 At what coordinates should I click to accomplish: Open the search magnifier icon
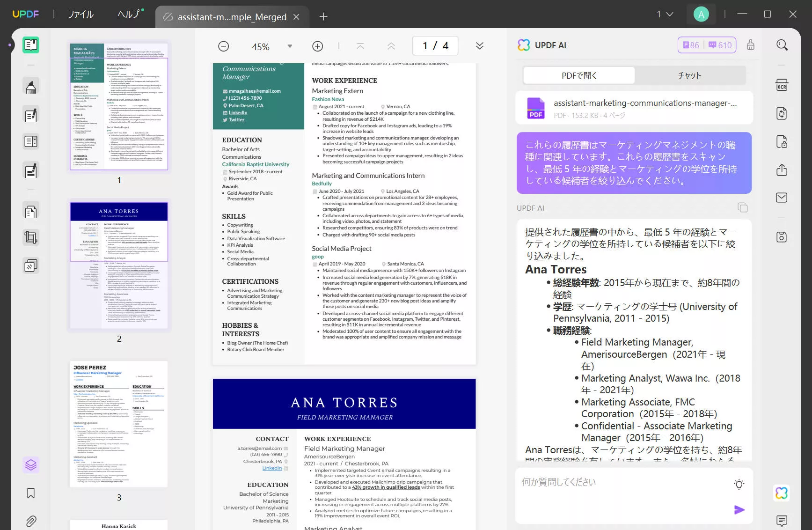pos(782,45)
